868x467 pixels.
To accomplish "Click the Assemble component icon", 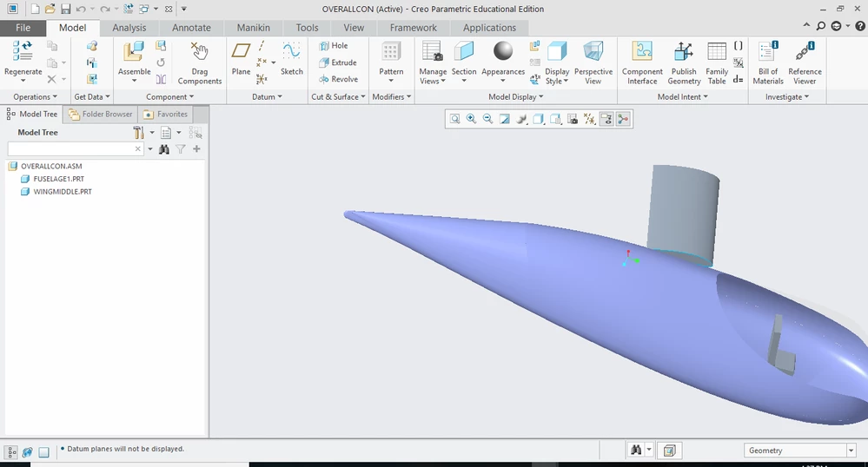I will click(x=134, y=51).
